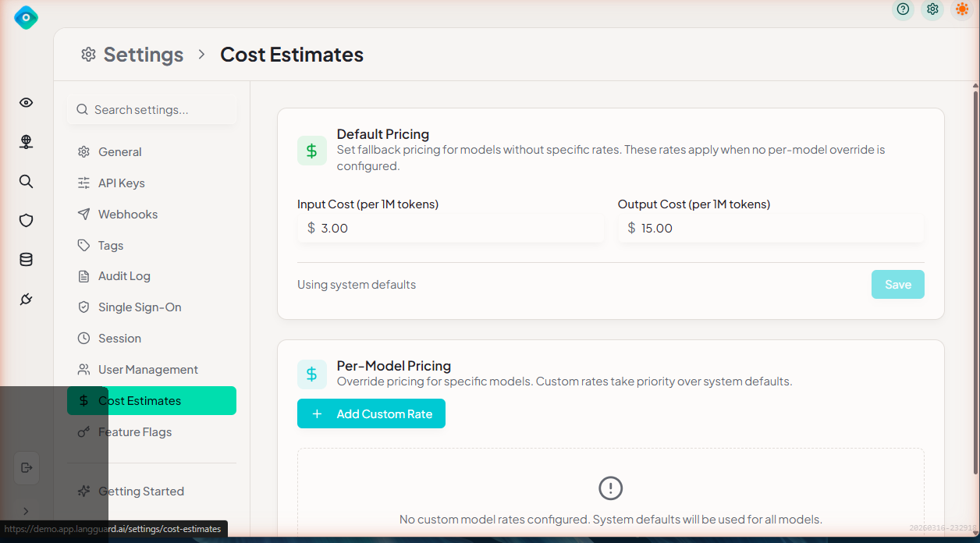Open the API Keys settings page

(x=121, y=183)
